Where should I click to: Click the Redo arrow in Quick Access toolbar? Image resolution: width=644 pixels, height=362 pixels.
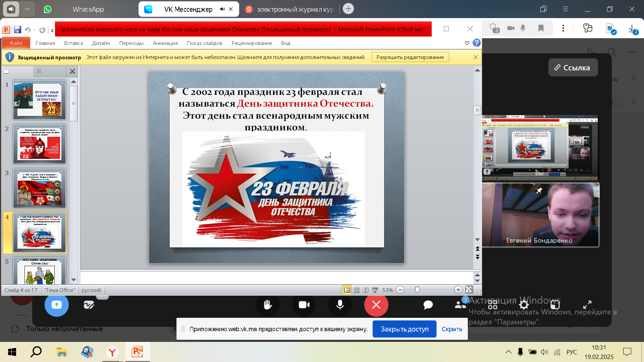[x=42, y=30]
